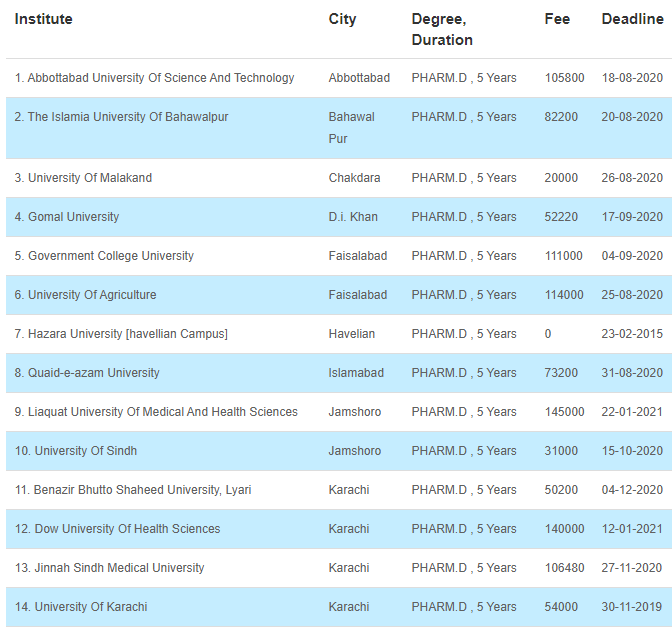Select Quaid-e-azam University entry

pos(93,372)
